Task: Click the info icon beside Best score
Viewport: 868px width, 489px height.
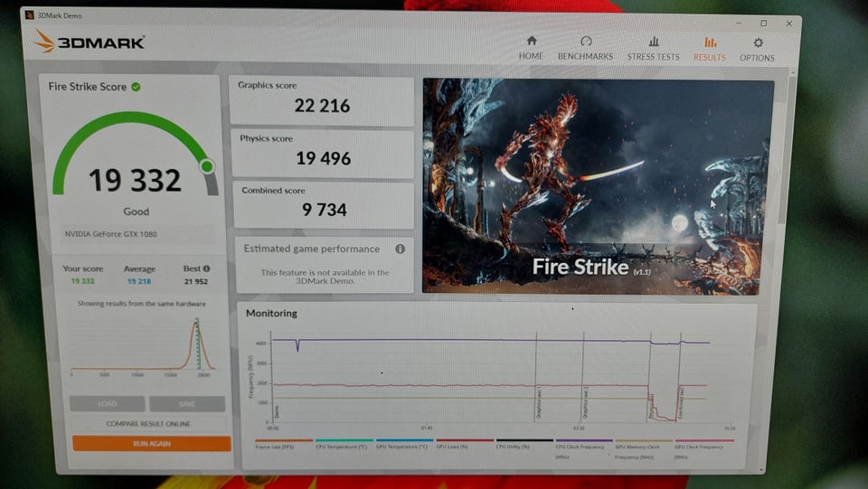Action: click(206, 268)
